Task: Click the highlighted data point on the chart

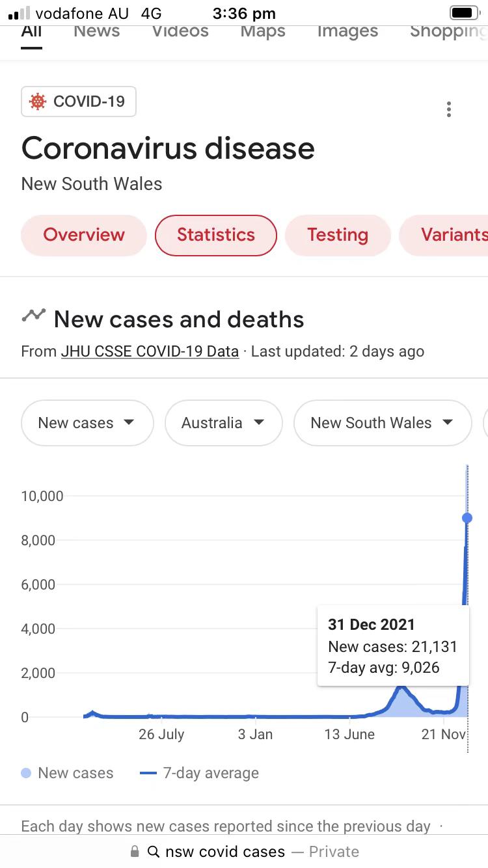Action: (467, 518)
